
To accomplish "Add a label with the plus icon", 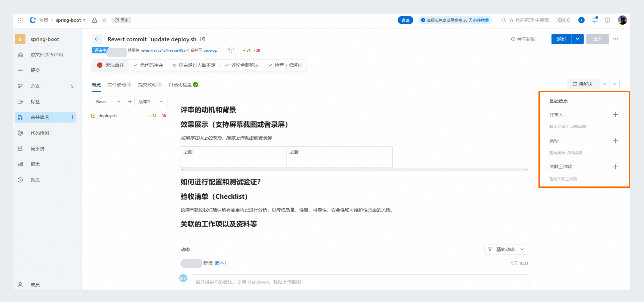I will [616, 141].
